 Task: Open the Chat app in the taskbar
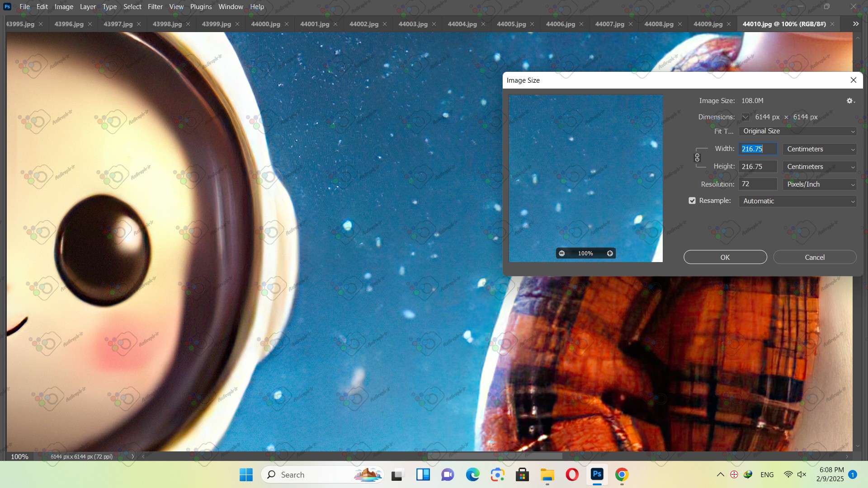pyautogui.click(x=448, y=475)
